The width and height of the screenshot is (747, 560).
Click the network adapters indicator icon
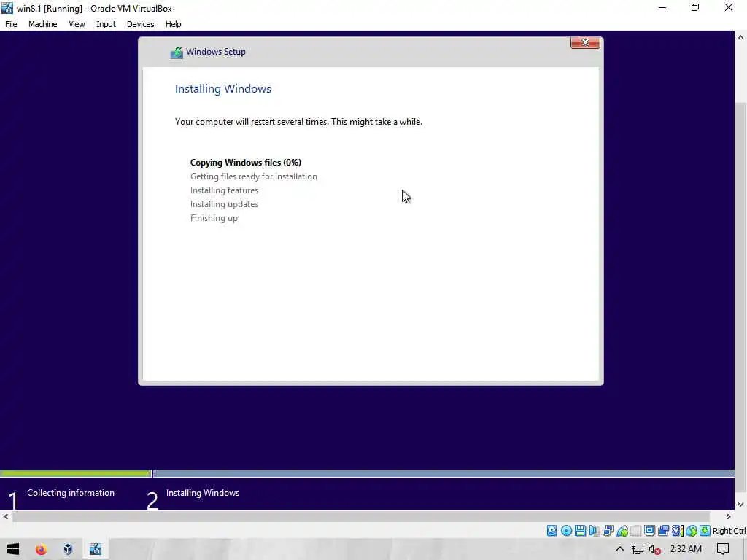pyautogui.click(x=608, y=531)
